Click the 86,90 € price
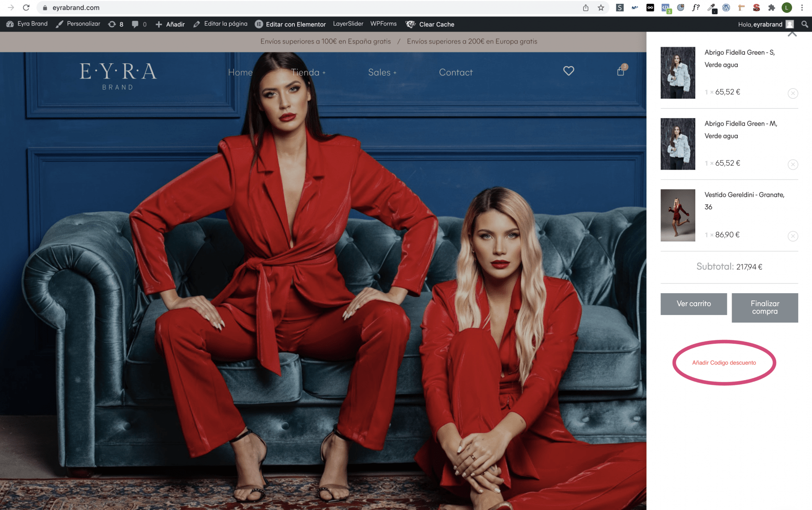This screenshot has height=510, width=812. (x=727, y=235)
